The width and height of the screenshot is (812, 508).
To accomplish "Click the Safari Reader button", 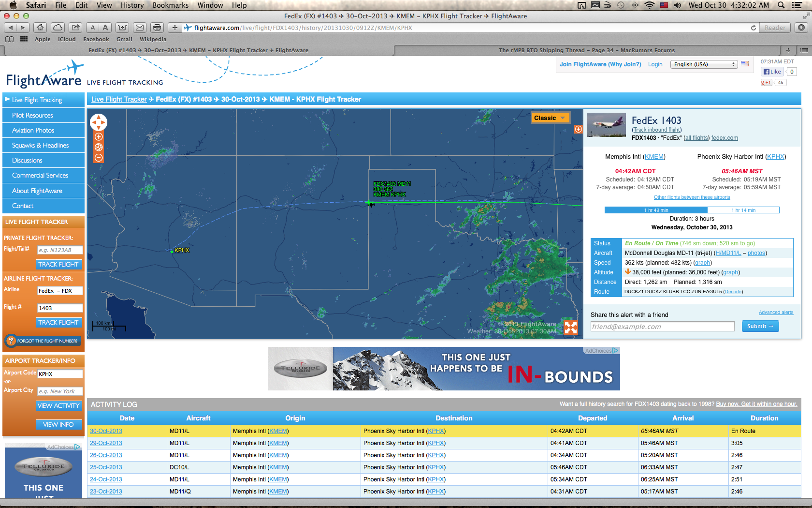I will click(775, 28).
